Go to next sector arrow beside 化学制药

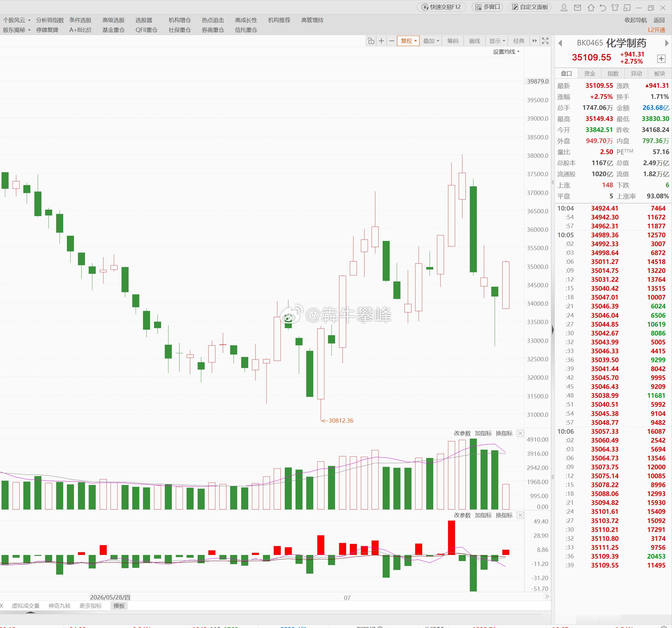[x=666, y=43]
